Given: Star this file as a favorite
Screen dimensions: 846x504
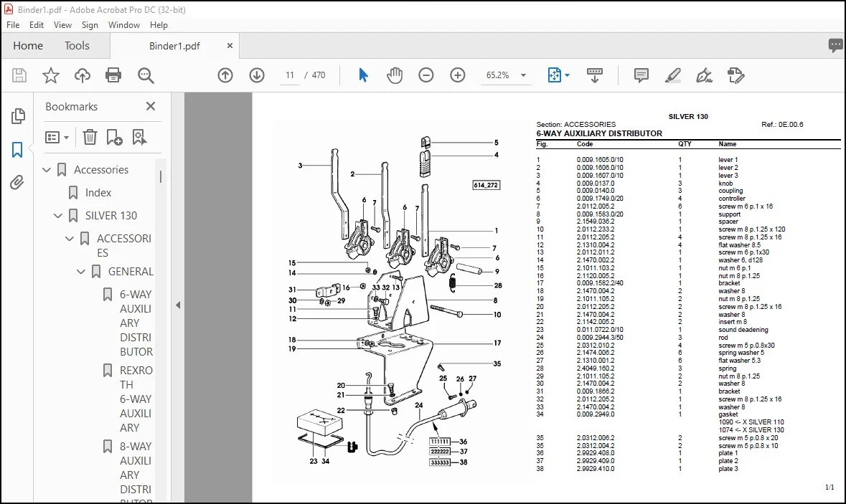Looking at the screenshot, I should [x=51, y=75].
